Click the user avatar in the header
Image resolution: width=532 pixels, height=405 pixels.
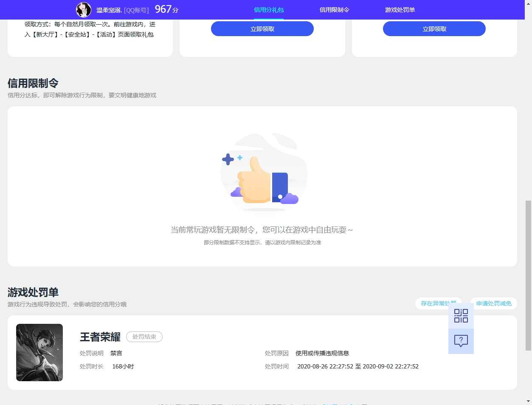84,9
